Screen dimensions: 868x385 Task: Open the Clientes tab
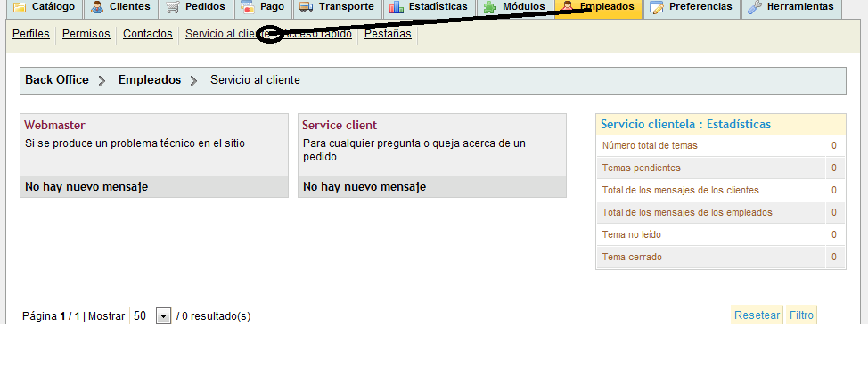point(120,8)
